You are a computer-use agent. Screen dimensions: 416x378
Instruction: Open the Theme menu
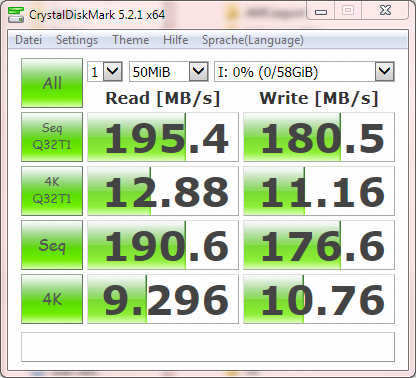[x=130, y=40]
